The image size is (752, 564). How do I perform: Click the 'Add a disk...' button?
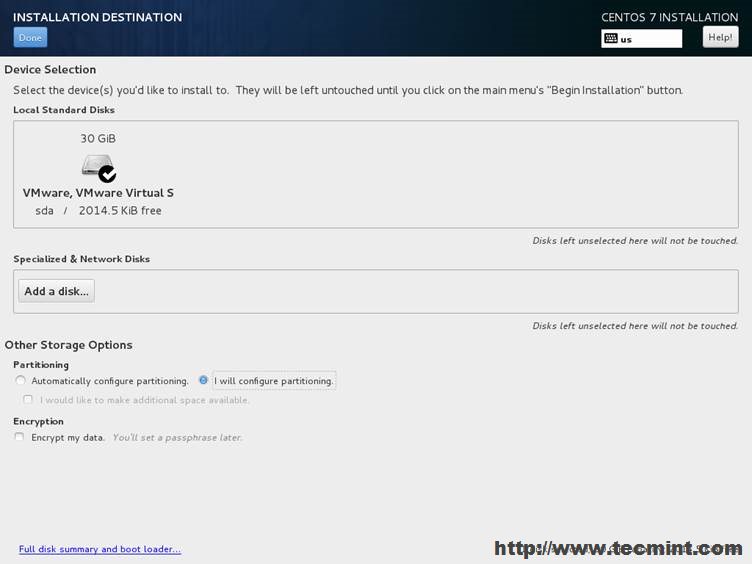click(57, 291)
